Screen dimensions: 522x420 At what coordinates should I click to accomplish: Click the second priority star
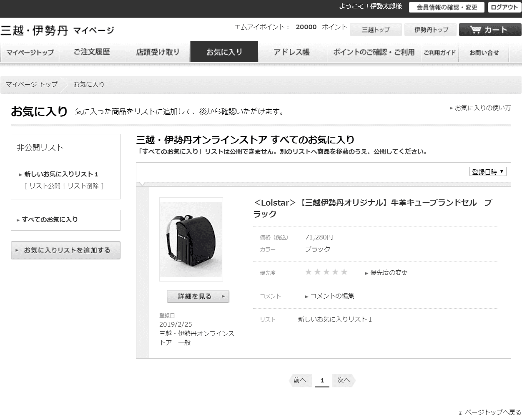[x=317, y=272]
